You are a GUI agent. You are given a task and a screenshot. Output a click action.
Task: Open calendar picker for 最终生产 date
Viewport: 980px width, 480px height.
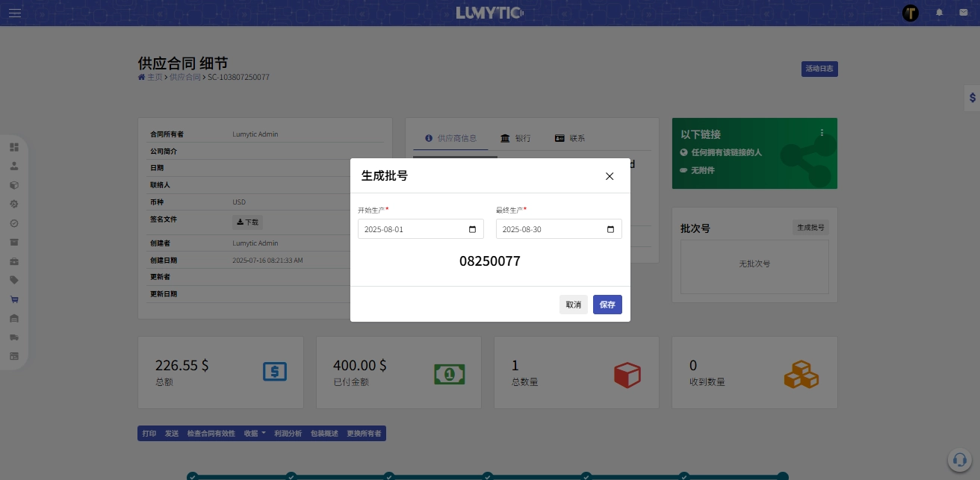point(610,229)
